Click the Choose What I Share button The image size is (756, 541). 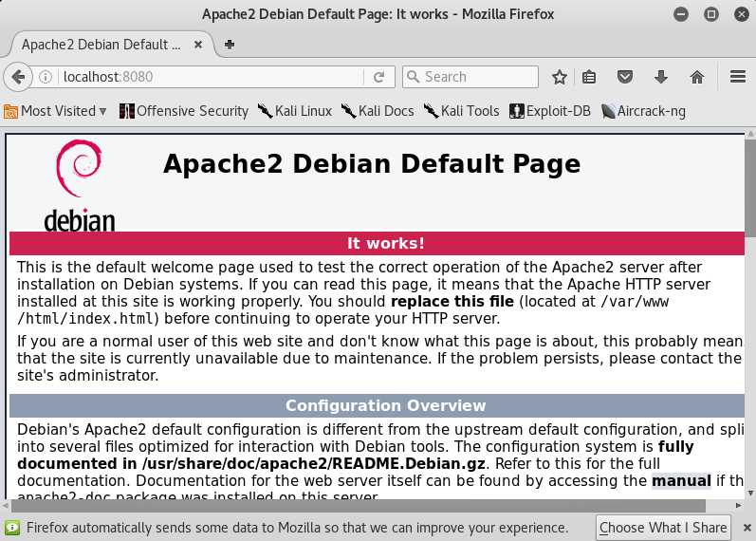pos(663,528)
